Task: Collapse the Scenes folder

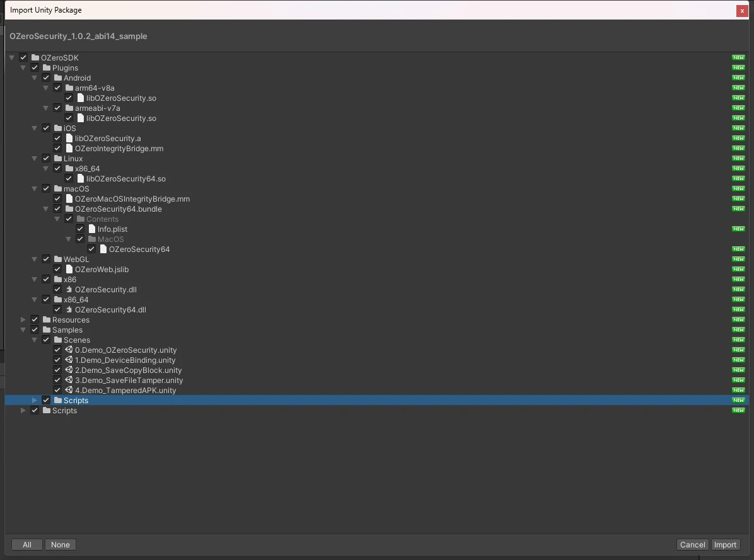Action: [35, 340]
